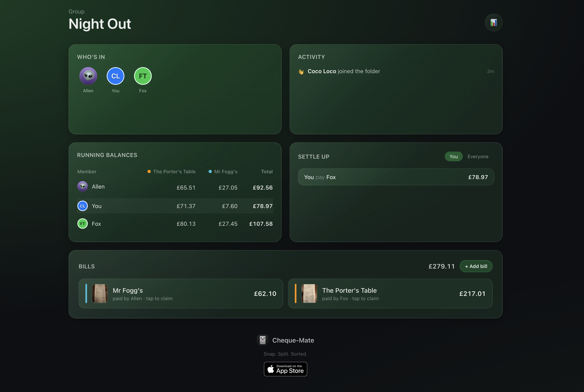
Task: Click the £71.37 cell in You row
Action: click(186, 206)
